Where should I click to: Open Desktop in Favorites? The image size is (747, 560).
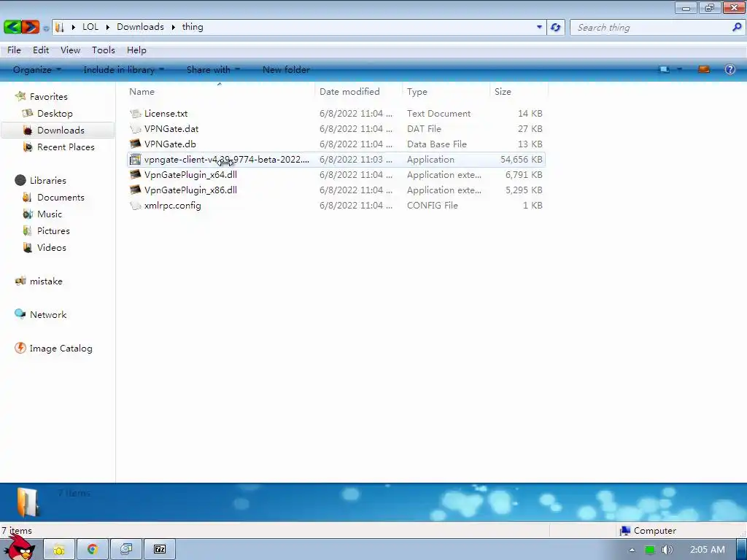pyautogui.click(x=55, y=113)
